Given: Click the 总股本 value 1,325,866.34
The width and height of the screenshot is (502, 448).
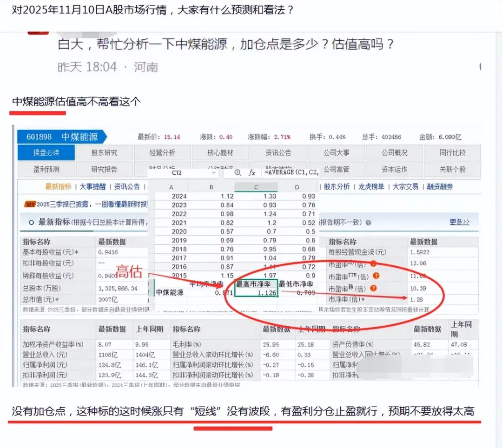Looking at the screenshot, I should (118, 288).
